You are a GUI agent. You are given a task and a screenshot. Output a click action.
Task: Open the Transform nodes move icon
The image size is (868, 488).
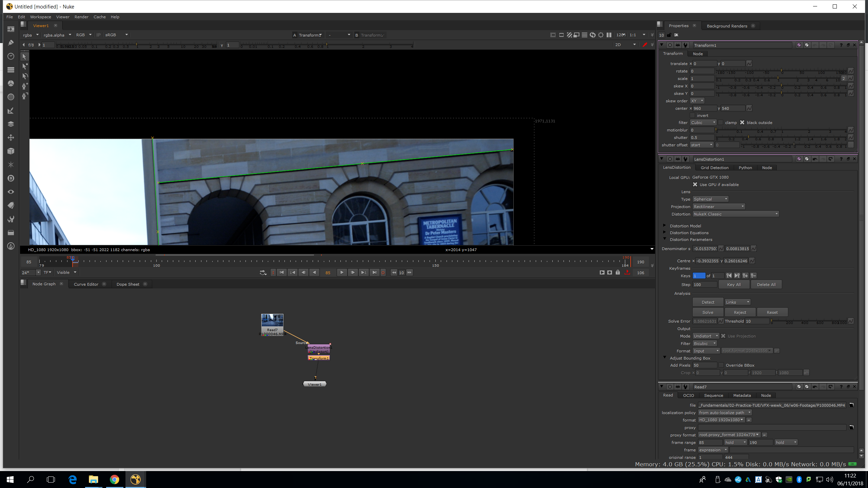pos(11,138)
